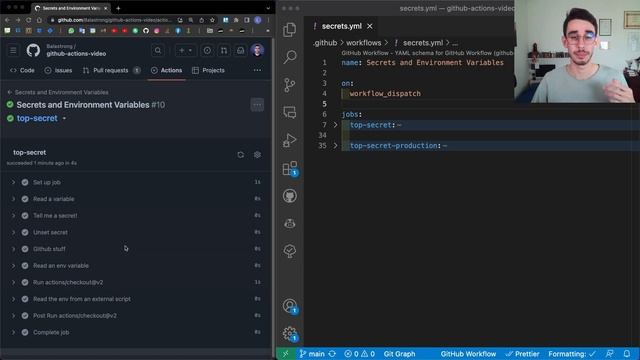This screenshot has height=360, width=640.
Task: Open the GitHub panel icon in activity bar
Action: [x=290, y=196]
